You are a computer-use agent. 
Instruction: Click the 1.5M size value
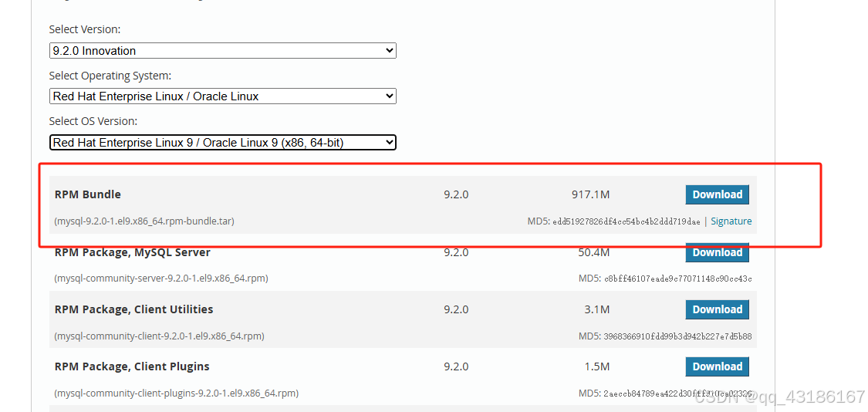coord(596,366)
